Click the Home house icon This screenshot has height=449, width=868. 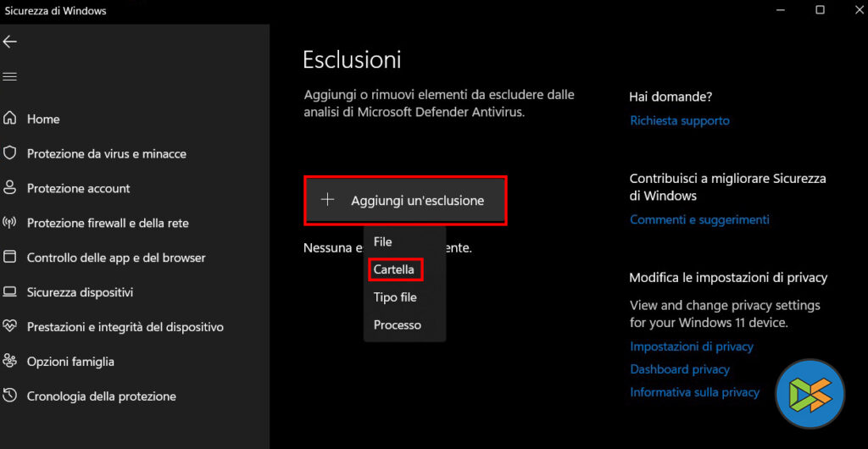coord(10,119)
